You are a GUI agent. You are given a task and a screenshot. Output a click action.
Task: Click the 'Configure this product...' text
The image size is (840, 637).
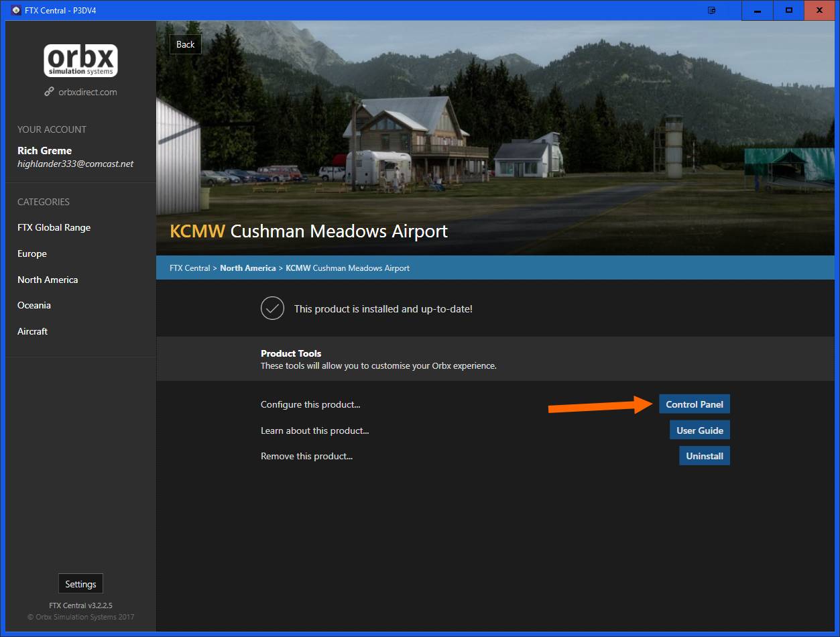(x=310, y=404)
